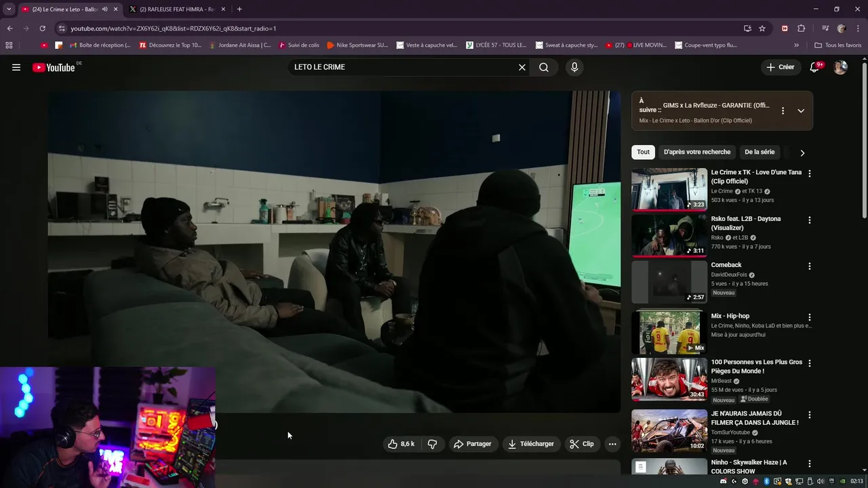This screenshot has width=868, height=488.
Task: Open the site info icon in address bar
Action: [62, 28]
